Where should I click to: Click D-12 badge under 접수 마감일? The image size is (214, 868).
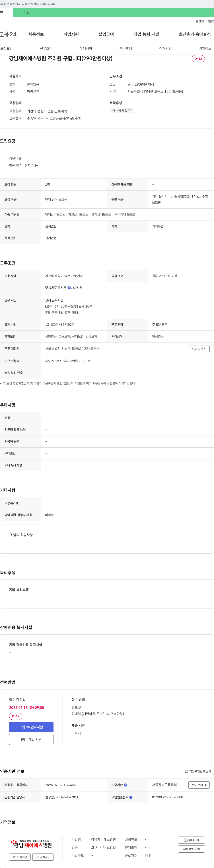pos(15,716)
